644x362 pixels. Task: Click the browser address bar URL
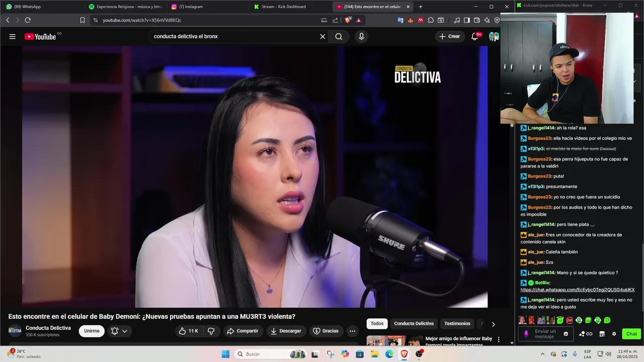pyautogui.click(x=142, y=20)
